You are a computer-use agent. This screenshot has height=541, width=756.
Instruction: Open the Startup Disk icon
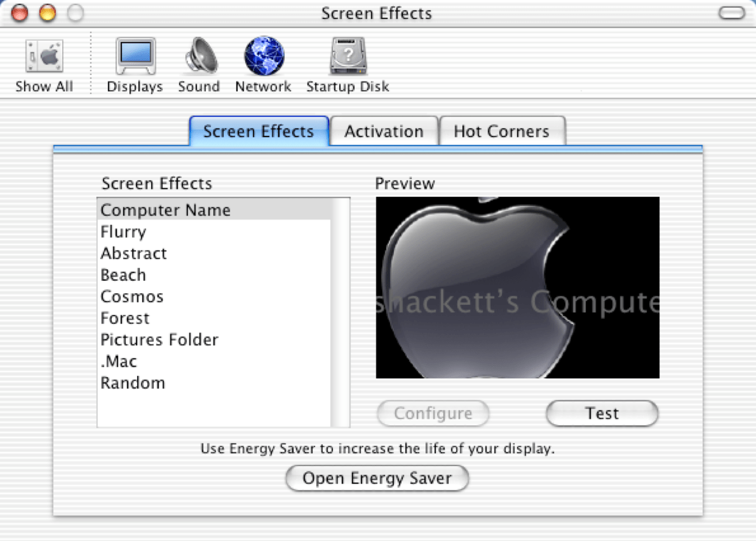click(x=348, y=65)
